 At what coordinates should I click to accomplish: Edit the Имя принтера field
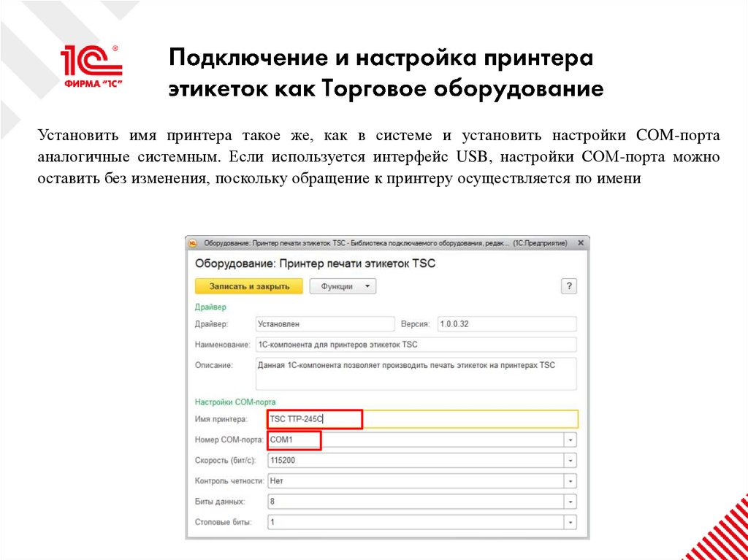tap(422, 419)
